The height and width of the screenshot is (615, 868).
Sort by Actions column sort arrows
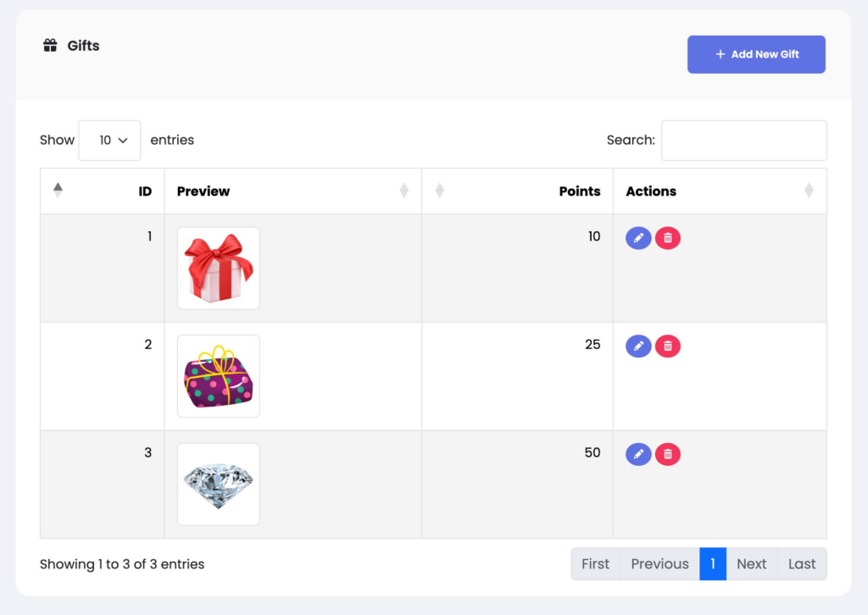809,191
